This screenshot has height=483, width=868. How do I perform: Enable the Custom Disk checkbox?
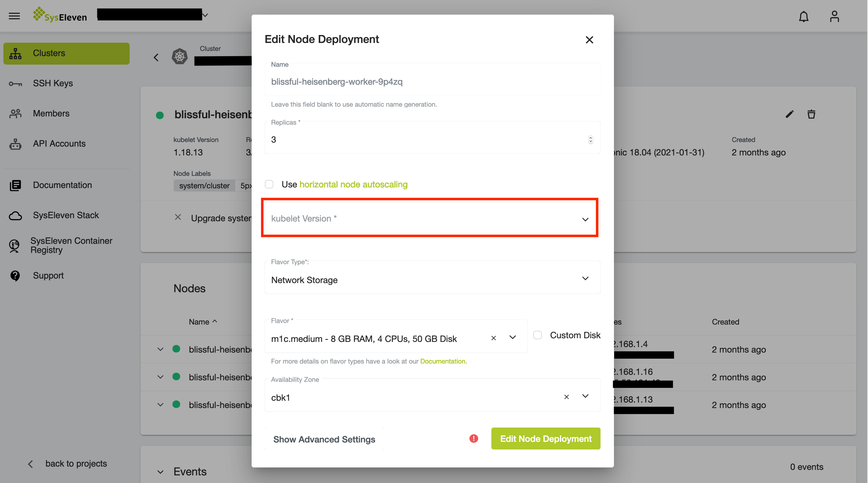click(537, 335)
